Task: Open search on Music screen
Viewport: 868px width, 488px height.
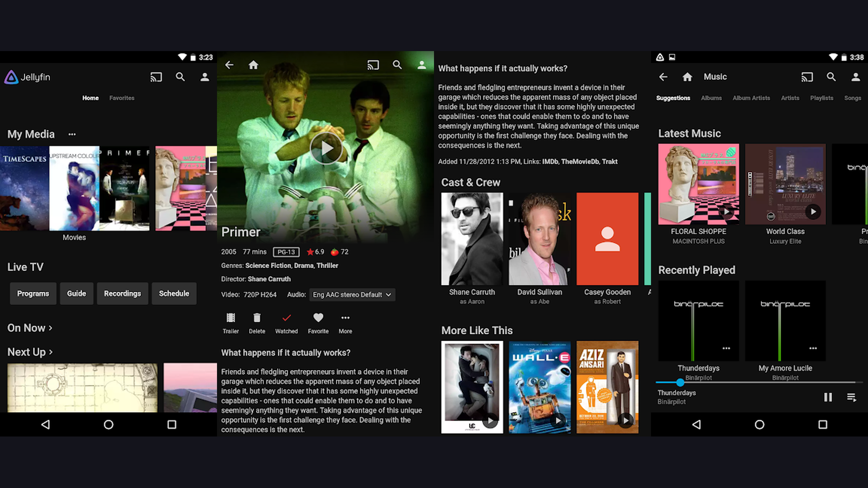Action: pos(831,77)
